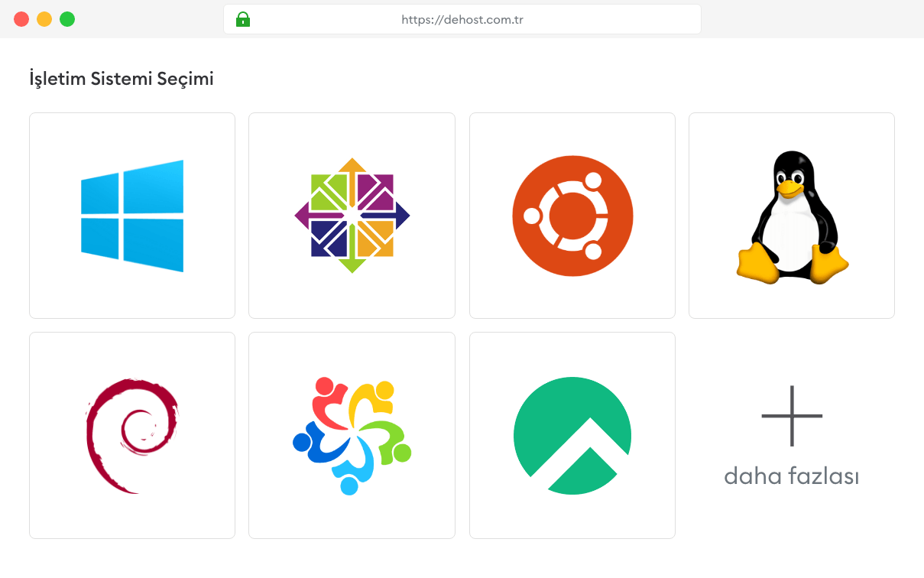The image size is (924, 578).
Task: Select the colorful AlmaLinux logo
Action: tap(352, 435)
